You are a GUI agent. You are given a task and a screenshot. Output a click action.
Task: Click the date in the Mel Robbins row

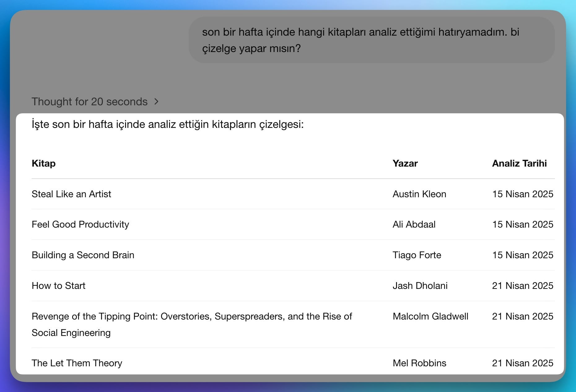523,363
